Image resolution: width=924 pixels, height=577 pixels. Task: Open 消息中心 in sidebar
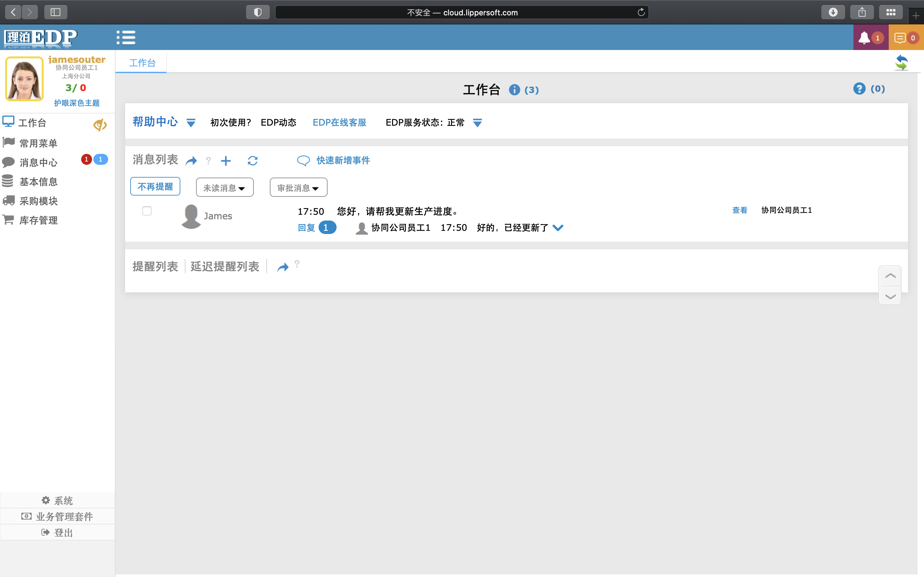(38, 163)
